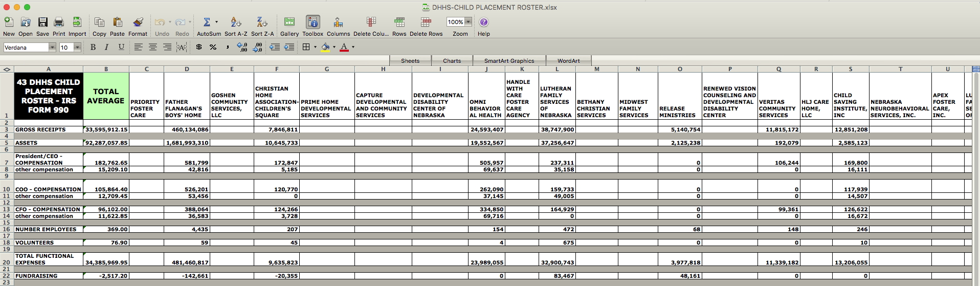Click the Redo arrow icon
This screenshot has height=286, width=980.
180,22
